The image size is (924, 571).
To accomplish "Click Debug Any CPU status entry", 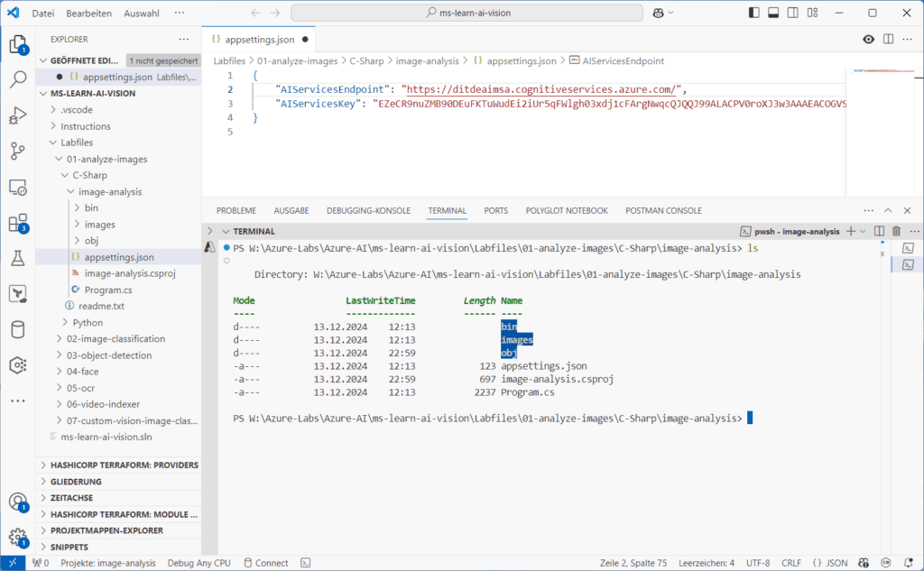I will coord(199,563).
